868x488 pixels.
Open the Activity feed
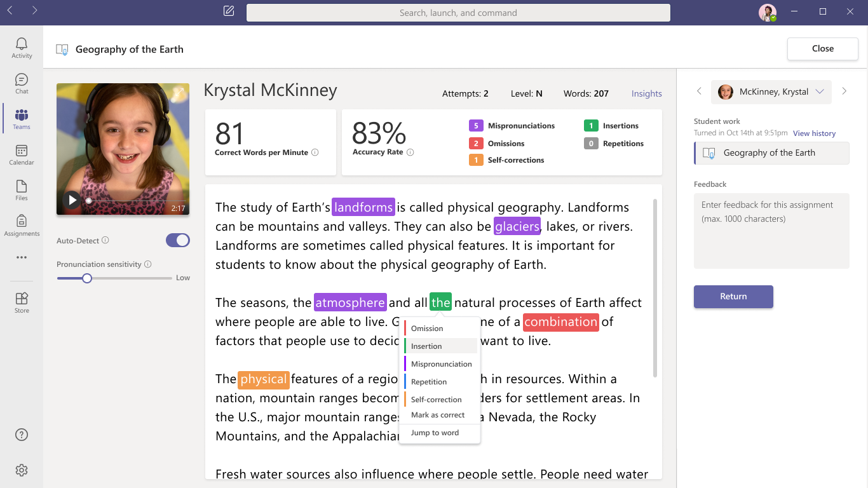pos(21,48)
